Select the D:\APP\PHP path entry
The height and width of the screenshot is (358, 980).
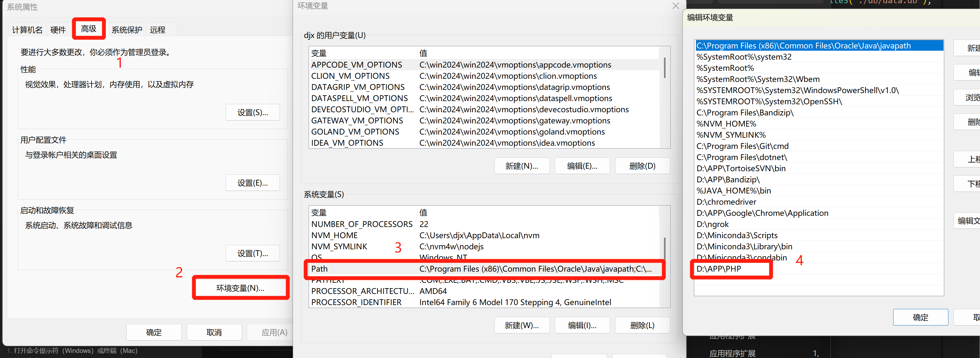(730, 269)
